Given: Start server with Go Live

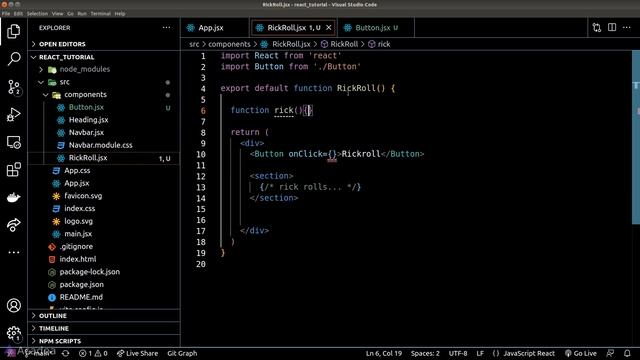Looking at the screenshot, I should point(580,353).
